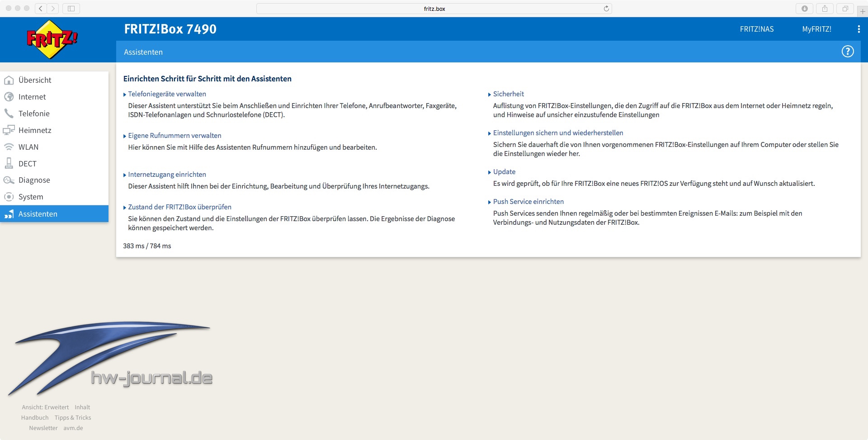Go back with the browser back arrow

(41, 9)
